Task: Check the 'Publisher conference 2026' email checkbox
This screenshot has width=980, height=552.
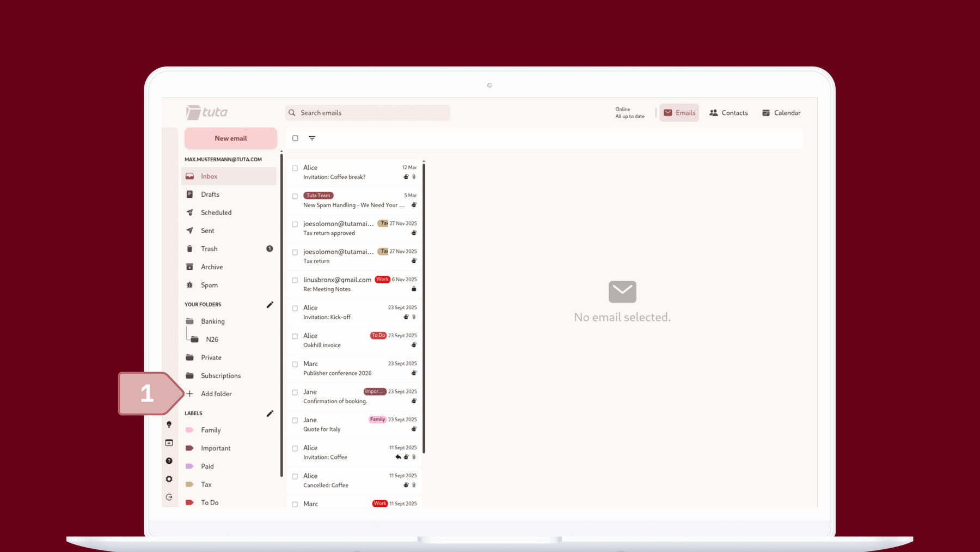Action: pyautogui.click(x=295, y=365)
